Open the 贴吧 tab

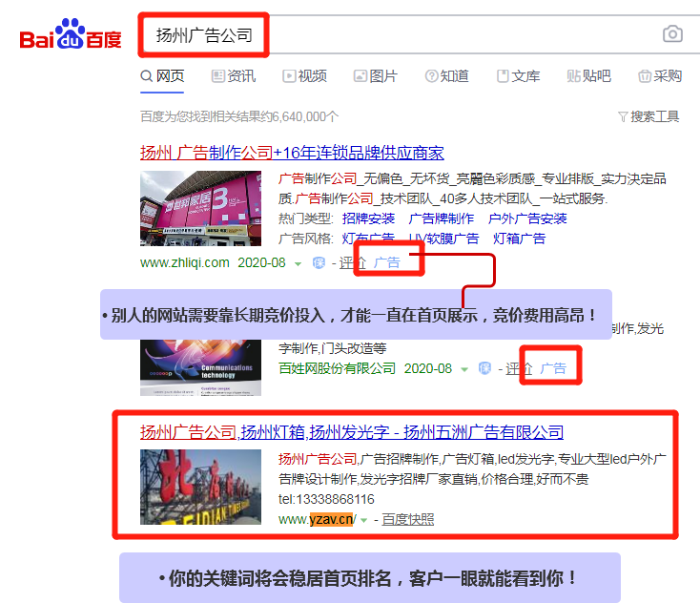(x=588, y=76)
